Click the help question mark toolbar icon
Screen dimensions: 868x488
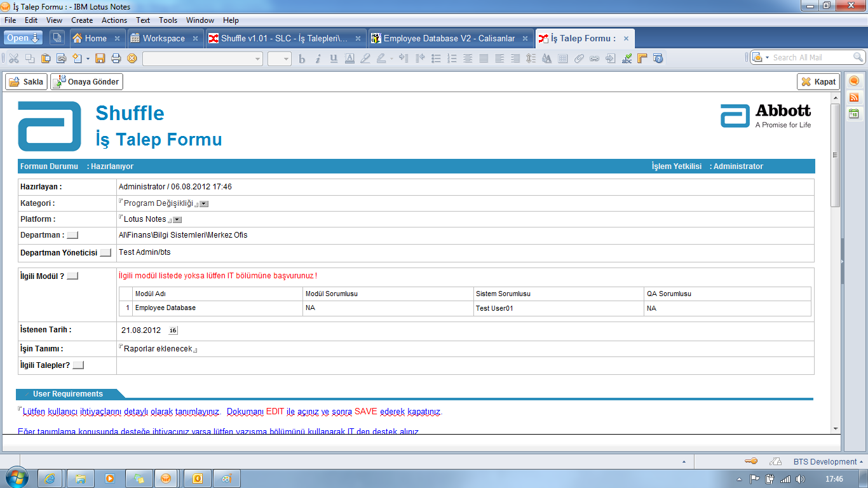click(658, 58)
